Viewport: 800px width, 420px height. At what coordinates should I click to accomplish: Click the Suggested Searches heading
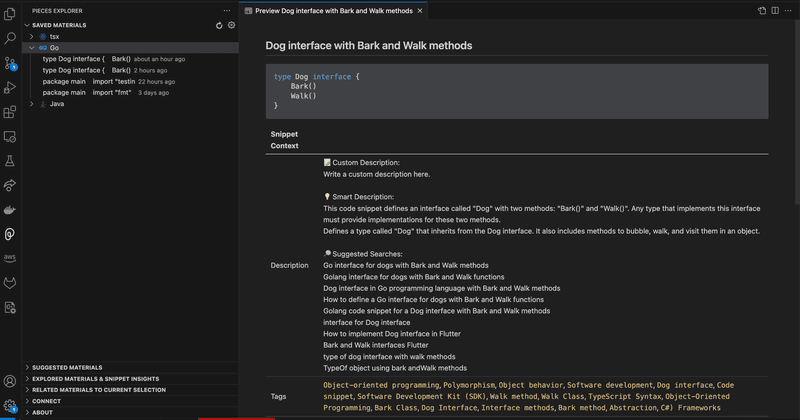coord(363,254)
